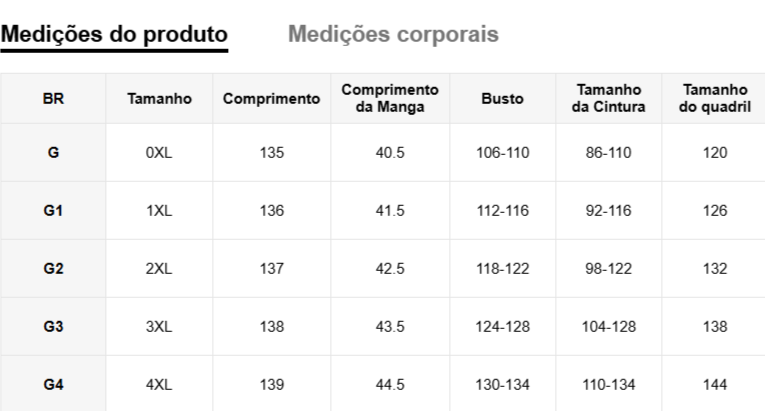This screenshot has height=411, width=765.
Task: Select the Medições do produto tab
Action: pyautogui.click(x=114, y=34)
